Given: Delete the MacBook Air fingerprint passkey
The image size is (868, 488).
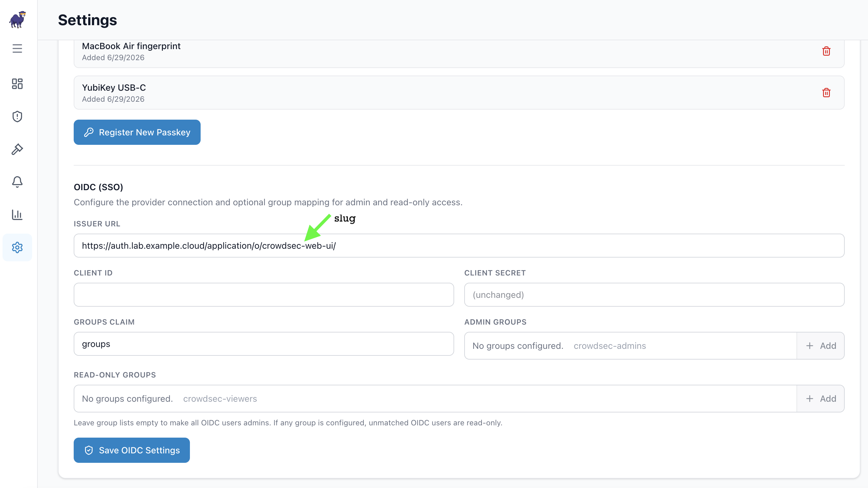Looking at the screenshot, I should [826, 51].
